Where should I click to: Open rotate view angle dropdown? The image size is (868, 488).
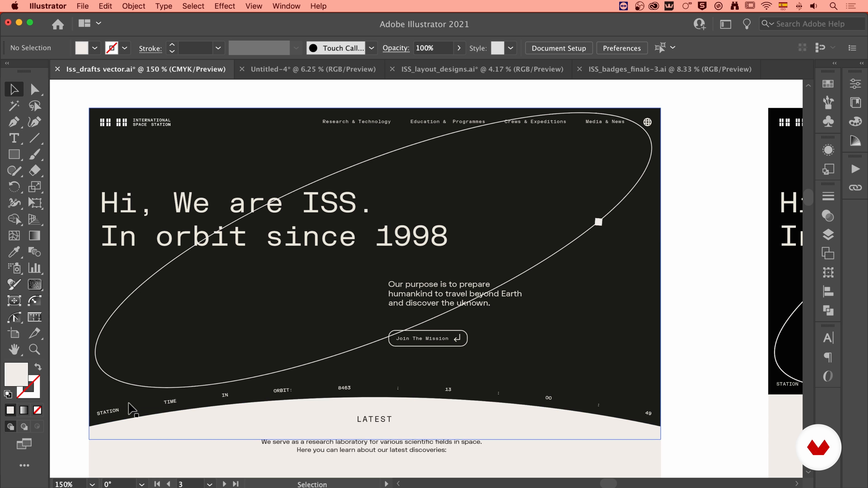pos(142,484)
